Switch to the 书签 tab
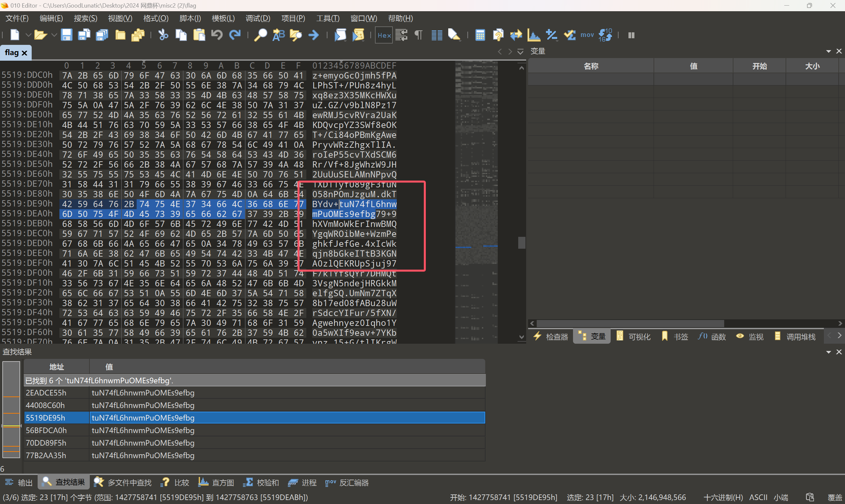This screenshot has height=504, width=845. 675,336
